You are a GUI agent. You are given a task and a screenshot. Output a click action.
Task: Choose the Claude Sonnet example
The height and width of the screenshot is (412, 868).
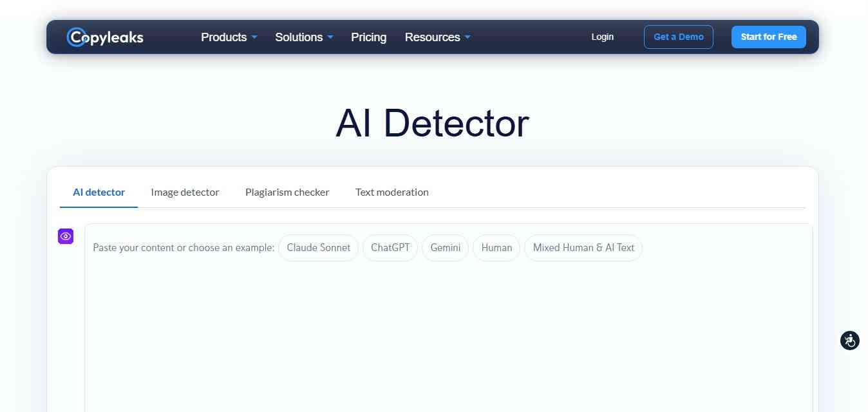point(318,248)
